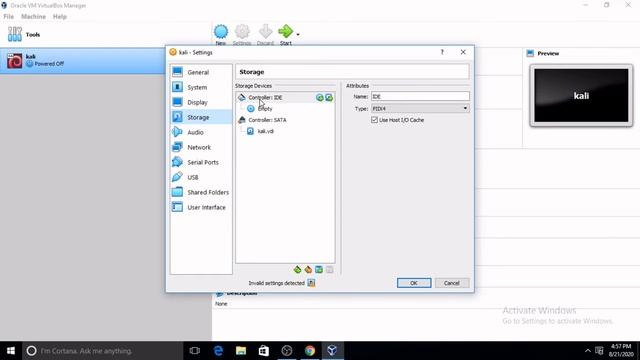Show hidden system tray icons

coord(588,351)
